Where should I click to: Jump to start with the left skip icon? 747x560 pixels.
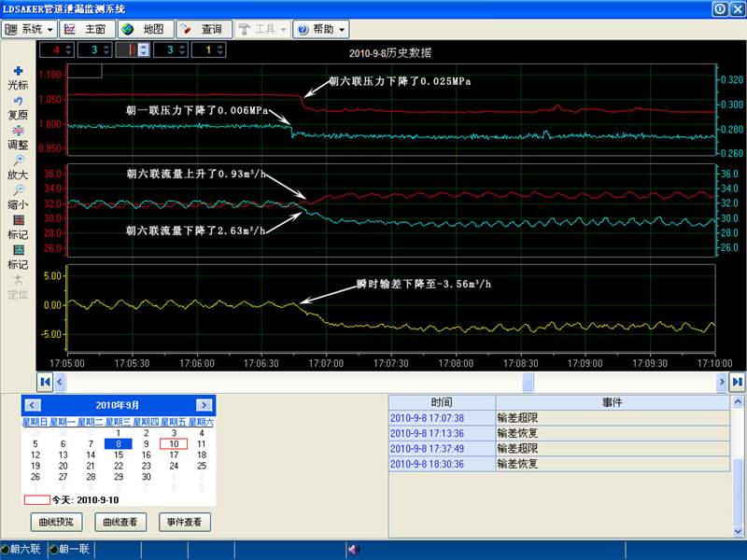coord(44,381)
